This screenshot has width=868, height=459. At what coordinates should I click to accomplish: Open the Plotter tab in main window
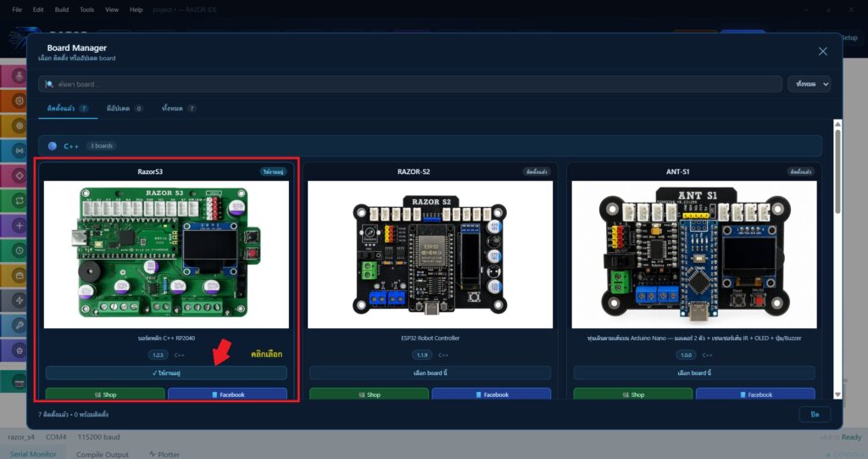[164, 454]
